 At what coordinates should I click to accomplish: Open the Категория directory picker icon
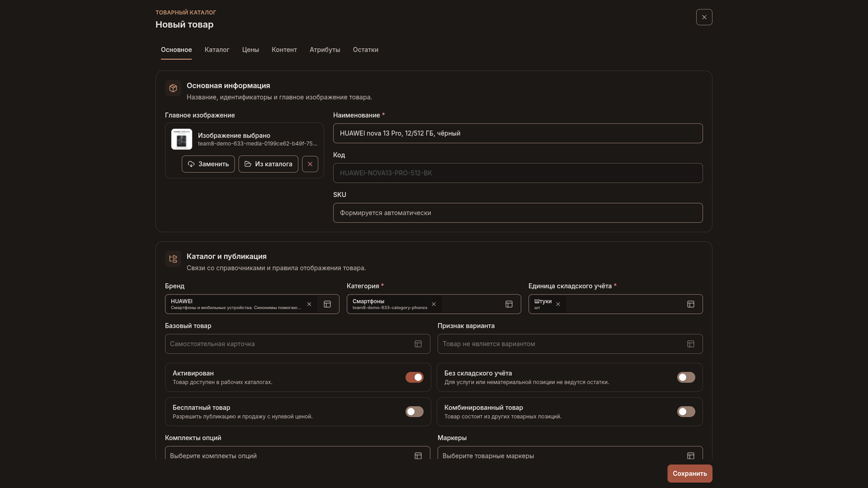pos(509,304)
